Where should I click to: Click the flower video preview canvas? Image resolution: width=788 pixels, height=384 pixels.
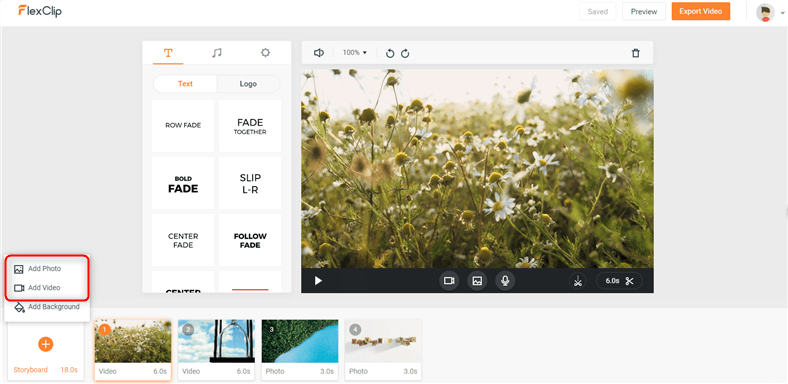point(477,169)
